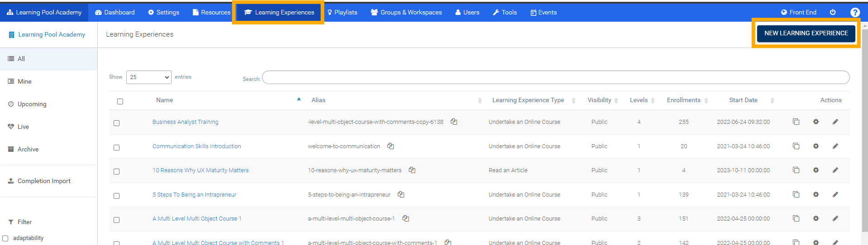Copy alias for 5 Steps intrapreneur course
Screen dimensions: 868x245
pyautogui.click(x=401, y=194)
